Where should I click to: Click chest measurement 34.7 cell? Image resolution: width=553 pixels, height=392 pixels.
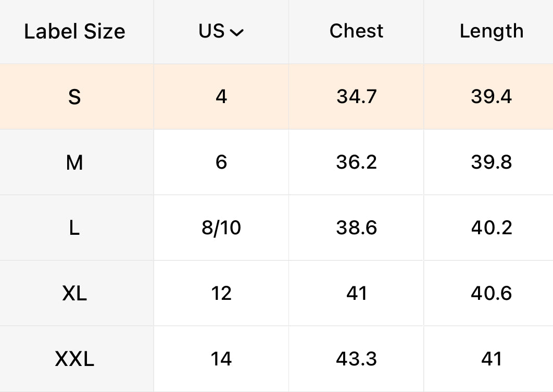coord(356,97)
